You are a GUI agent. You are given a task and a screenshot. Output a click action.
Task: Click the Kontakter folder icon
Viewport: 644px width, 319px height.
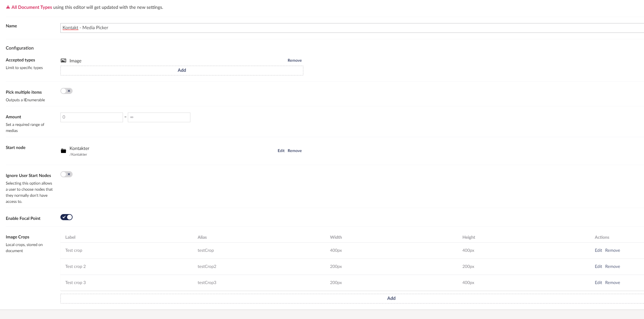pyautogui.click(x=63, y=151)
